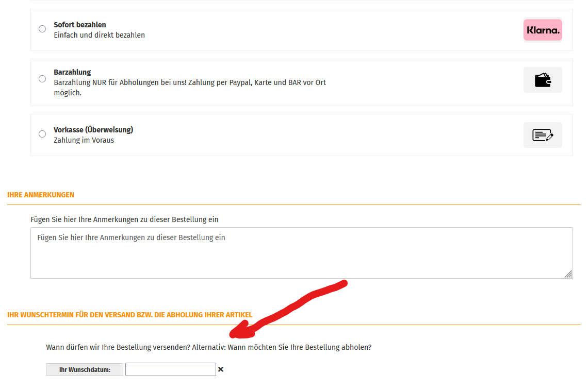Clear the Wunschdatum field with the X icon

click(221, 369)
